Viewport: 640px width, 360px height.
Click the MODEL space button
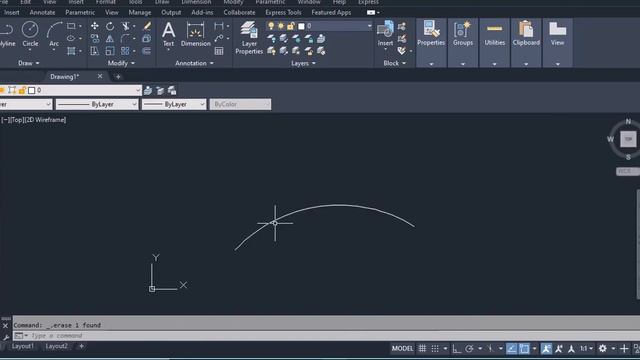point(402,349)
